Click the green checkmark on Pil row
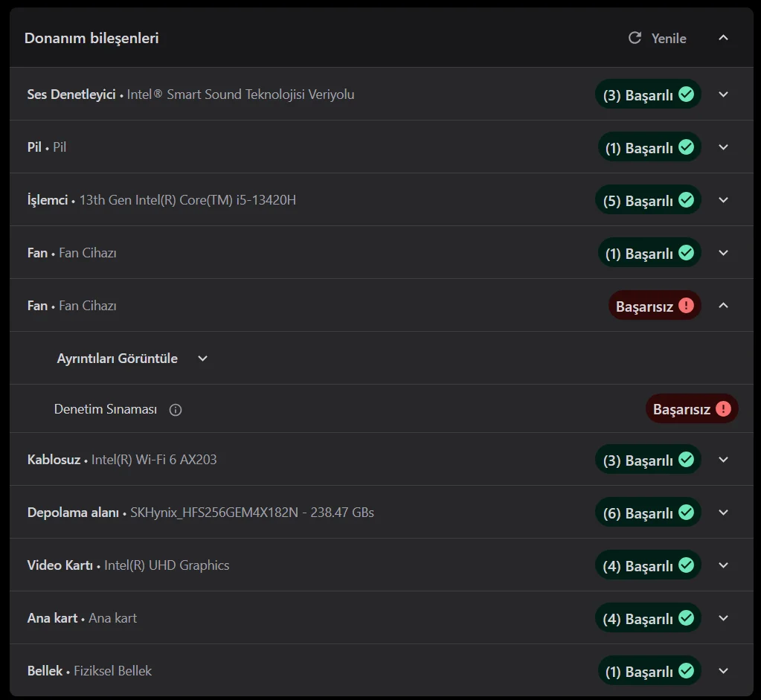Viewport: 761px width, 700px height. tap(686, 147)
